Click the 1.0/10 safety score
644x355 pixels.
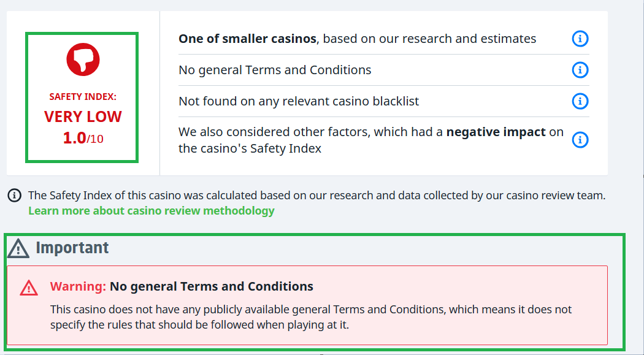tap(83, 138)
